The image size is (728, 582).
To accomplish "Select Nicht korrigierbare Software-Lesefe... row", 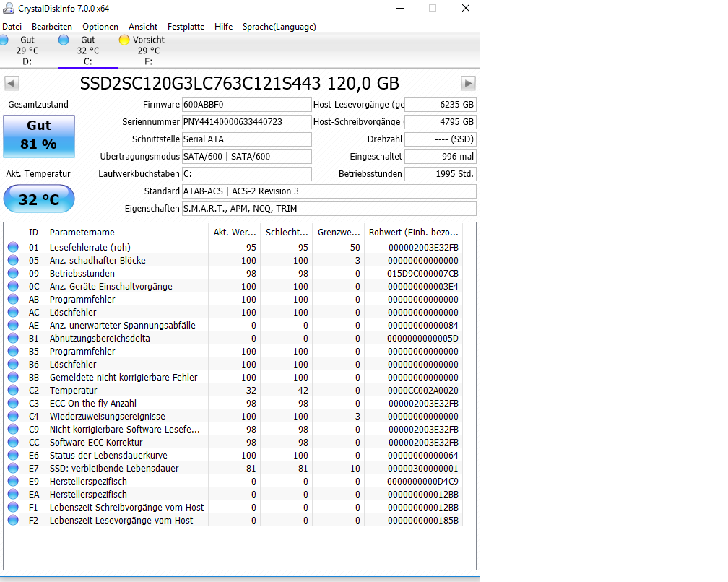I will click(x=233, y=430).
